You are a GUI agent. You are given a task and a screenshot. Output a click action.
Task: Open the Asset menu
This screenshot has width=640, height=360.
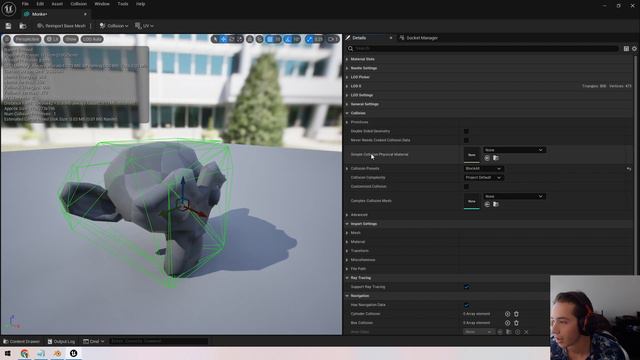click(x=57, y=4)
